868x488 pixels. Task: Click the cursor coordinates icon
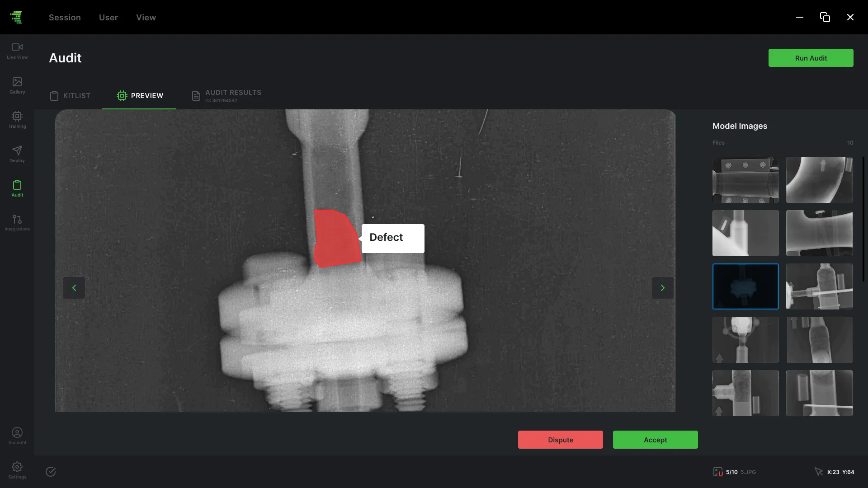[x=819, y=472]
